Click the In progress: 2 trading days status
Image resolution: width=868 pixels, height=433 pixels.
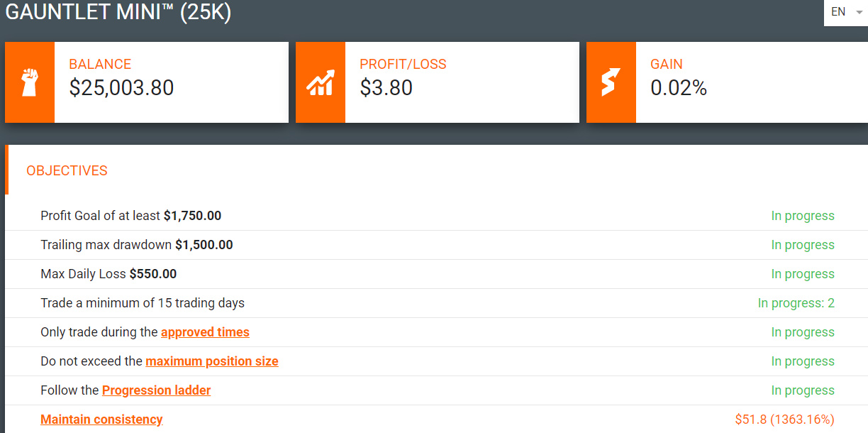coord(796,303)
